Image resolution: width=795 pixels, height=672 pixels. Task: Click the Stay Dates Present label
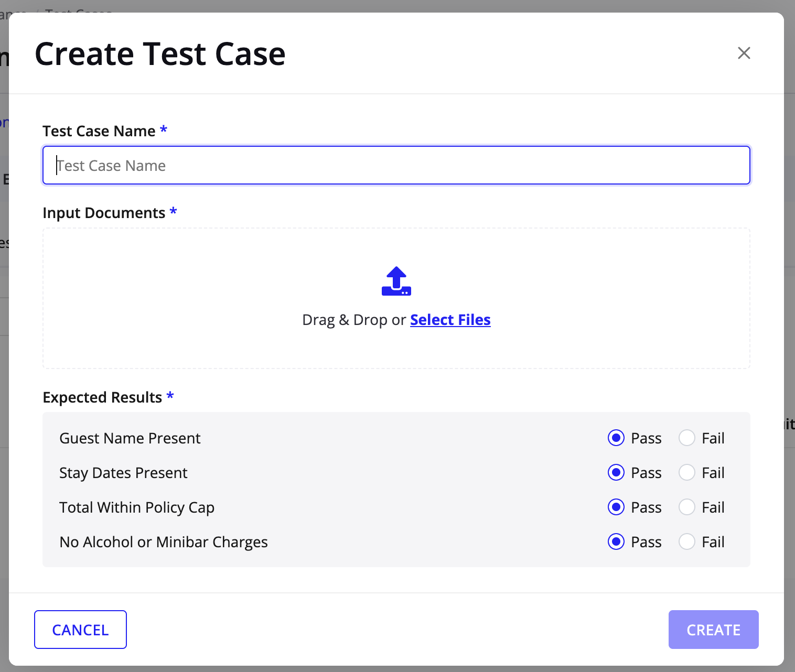(123, 473)
